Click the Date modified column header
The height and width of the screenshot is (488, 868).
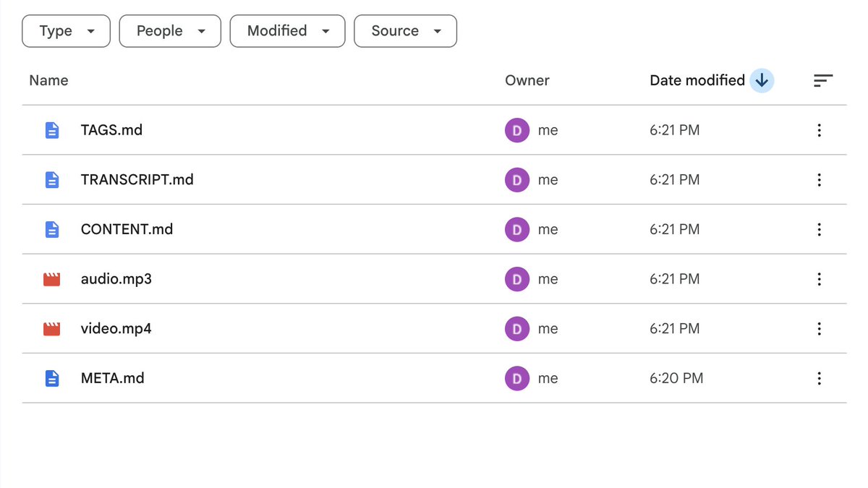tap(697, 81)
